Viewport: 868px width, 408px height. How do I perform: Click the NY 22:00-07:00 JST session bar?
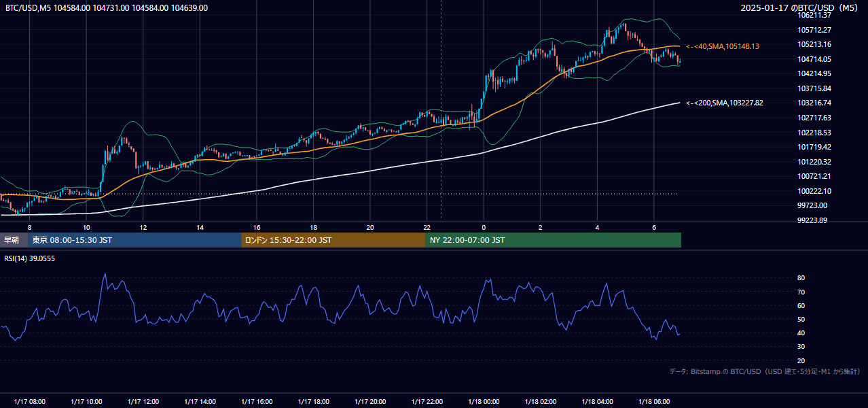click(x=553, y=240)
